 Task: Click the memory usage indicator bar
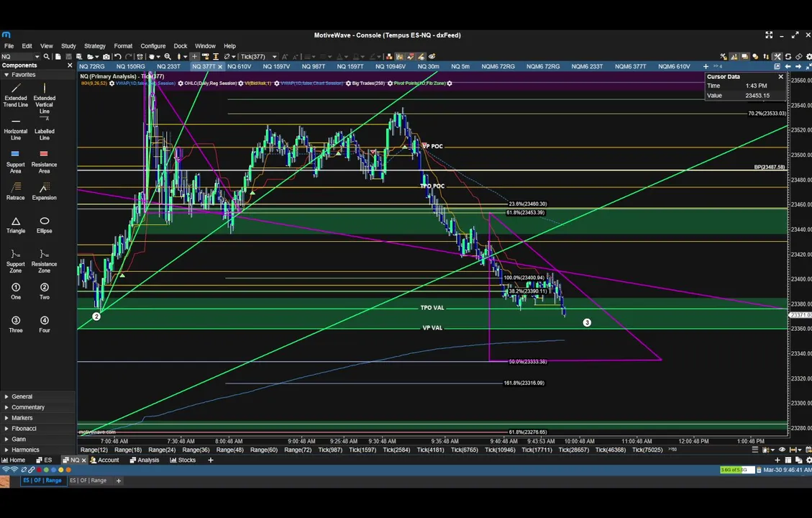coord(737,470)
